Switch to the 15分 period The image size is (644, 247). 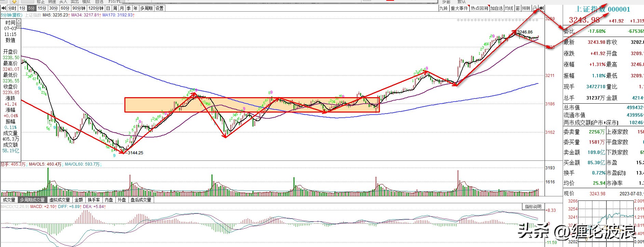point(42,8)
